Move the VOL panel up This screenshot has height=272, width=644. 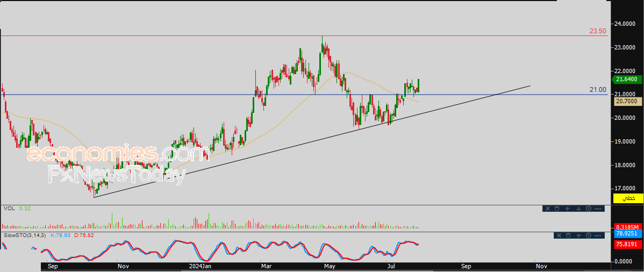click(x=568, y=209)
